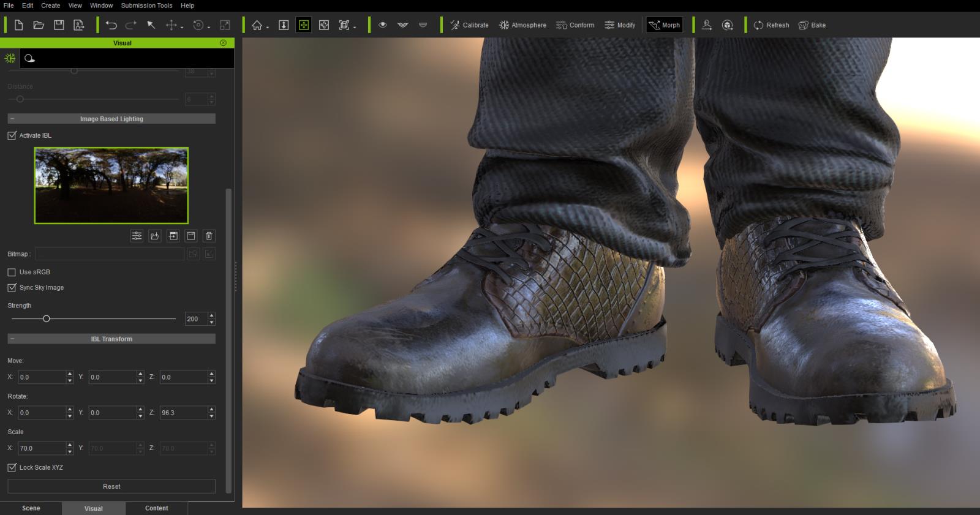Open the mouth editing tool icon
Viewport: 980px width, 515px height.
pos(403,25)
